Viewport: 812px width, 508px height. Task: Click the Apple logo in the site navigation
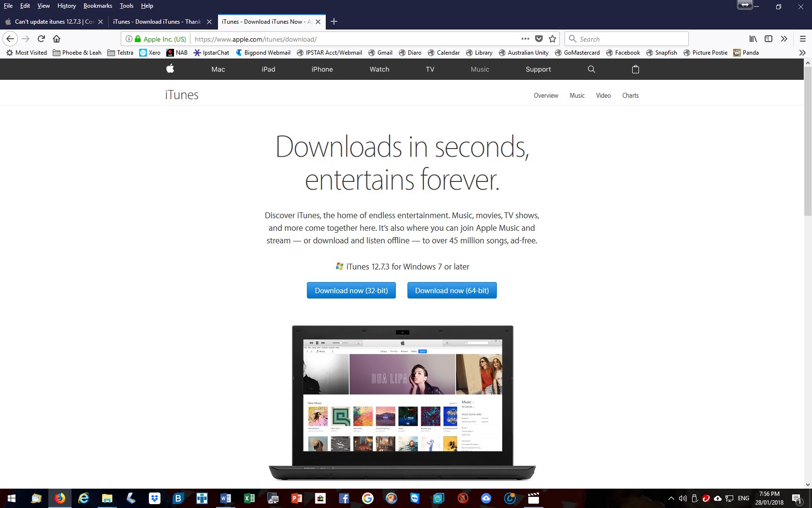170,69
